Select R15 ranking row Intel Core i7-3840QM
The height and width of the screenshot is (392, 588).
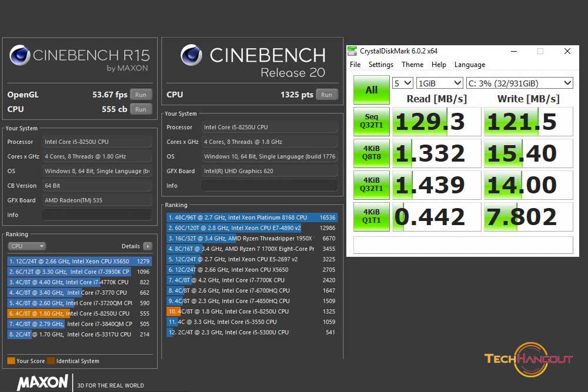point(79,324)
